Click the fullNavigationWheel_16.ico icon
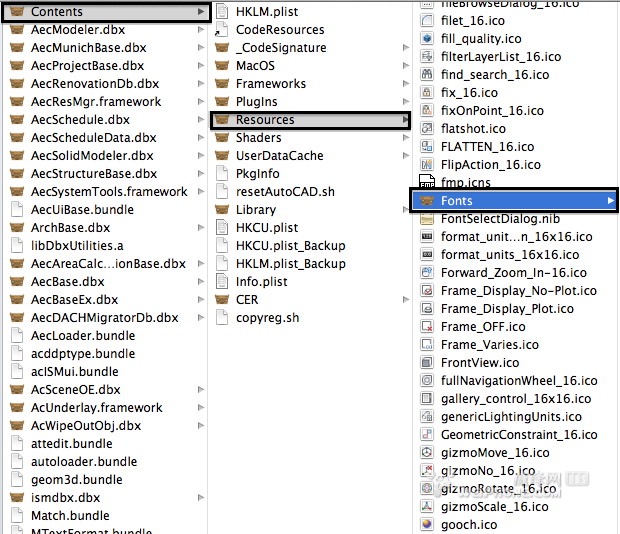620x534 pixels. tap(427, 381)
